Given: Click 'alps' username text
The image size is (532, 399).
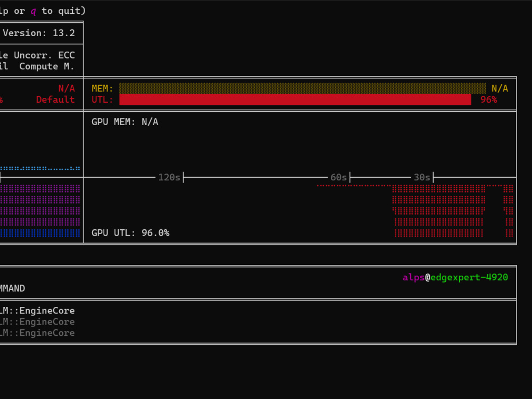Looking at the screenshot, I should pos(413,277).
